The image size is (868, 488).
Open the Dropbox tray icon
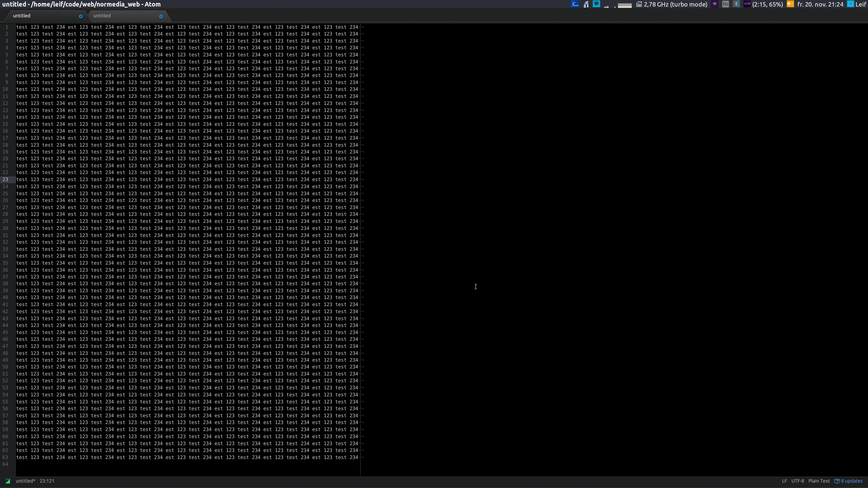tap(596, 4)
